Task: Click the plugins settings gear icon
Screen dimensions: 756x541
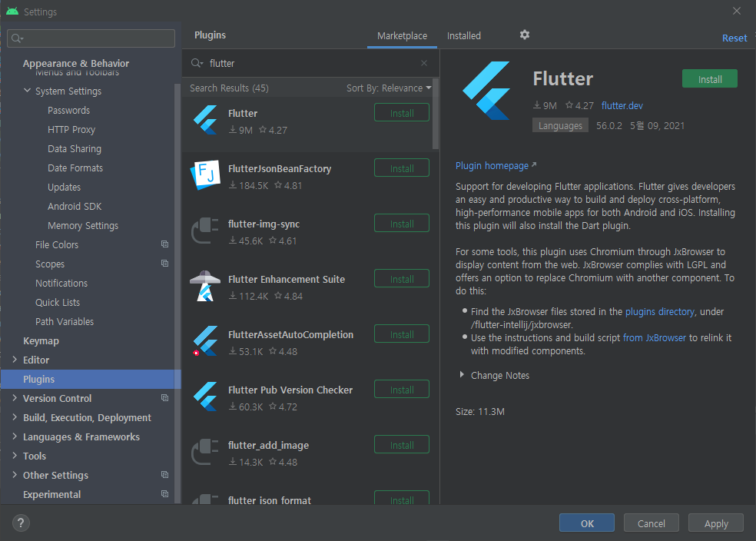Action: click(x=525, y=35)
